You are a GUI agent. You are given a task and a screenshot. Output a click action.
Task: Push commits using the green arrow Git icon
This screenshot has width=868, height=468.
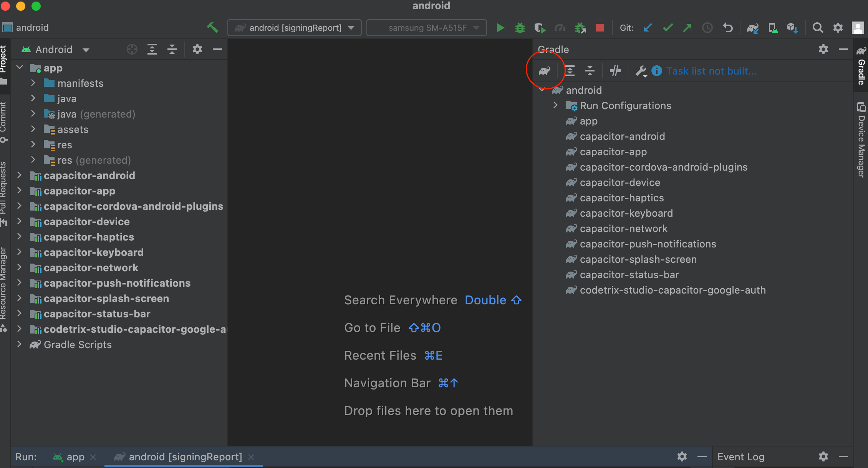tap(687, 27)
